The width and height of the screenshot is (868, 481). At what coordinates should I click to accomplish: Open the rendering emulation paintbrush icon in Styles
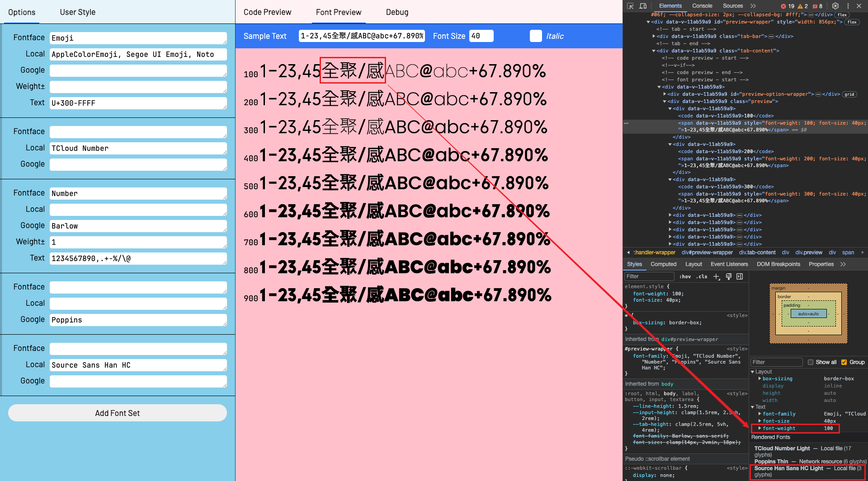pyautogui.click(x=729, y=276)
